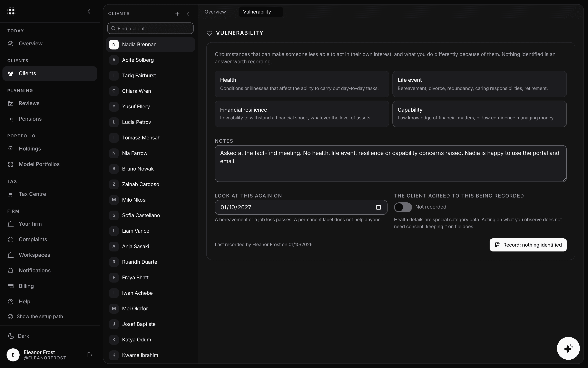588x368 pixels.
Task: Toggle the client agreed Not recorded switch
Action: tap(403, 207)
